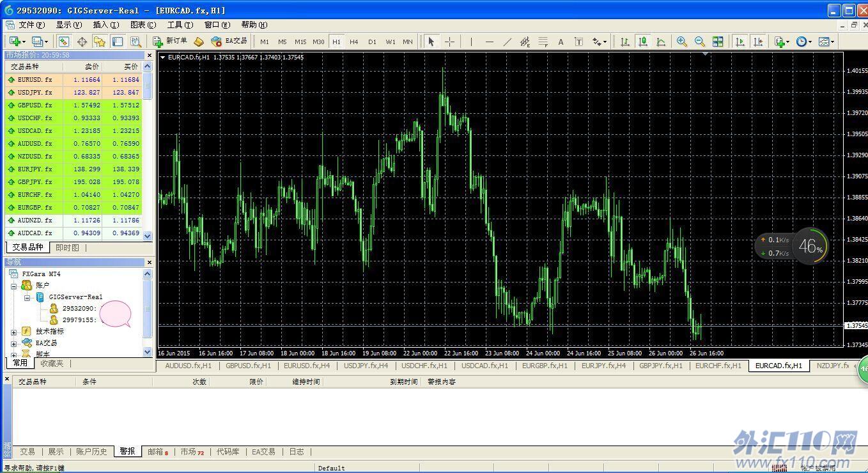
Task: Select the equidistant channel tool
Action: pos(525,42)
